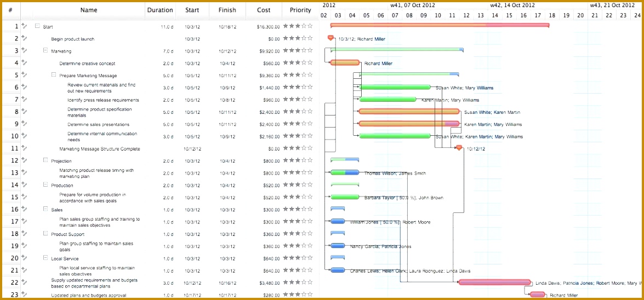This screenshot has width=644, height=300.
Task: Collapse the Prepare Marketing Message group
Action: (54, 75)
